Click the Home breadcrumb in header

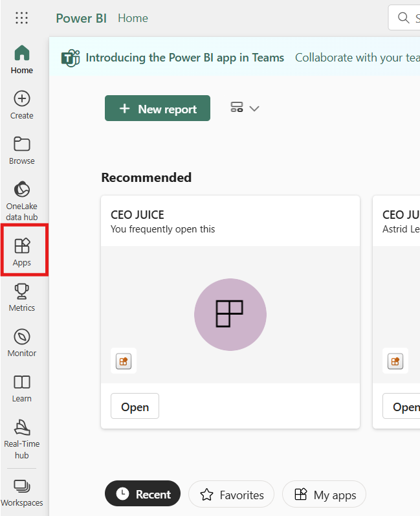pos(133,18)
